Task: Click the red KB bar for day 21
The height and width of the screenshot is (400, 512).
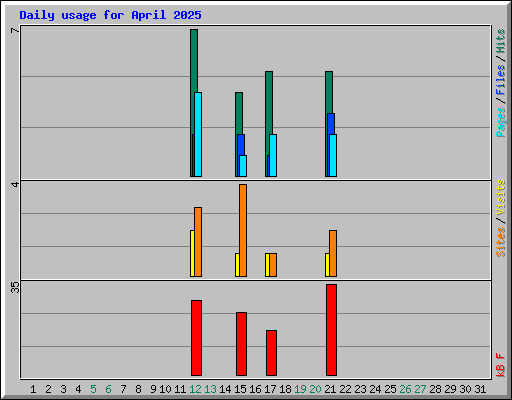Action: pos(331,330)
